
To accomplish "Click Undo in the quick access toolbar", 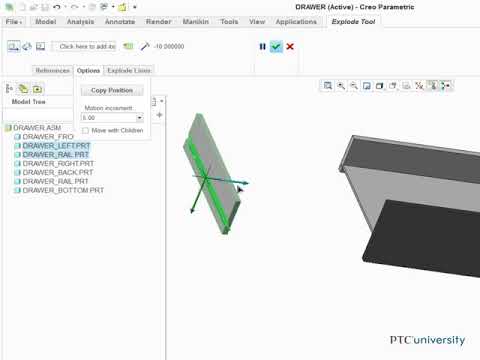I will tap(57, 7).
